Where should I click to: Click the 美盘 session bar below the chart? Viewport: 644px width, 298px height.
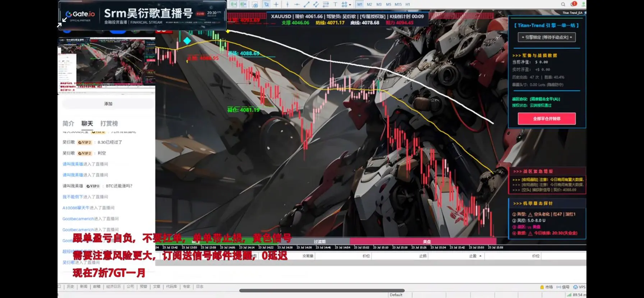click(423, 241)
